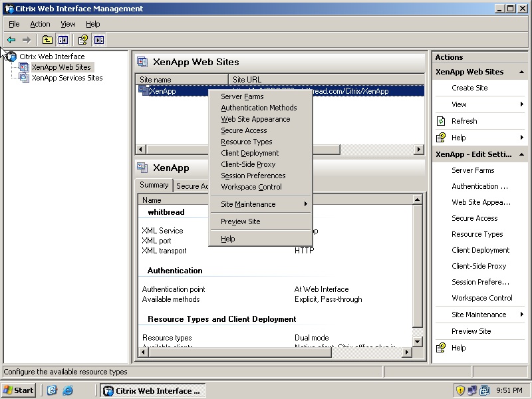The width and height of the screenshot is (532, 399).
Task: Open the Action menu
Action: click(40, 24)
